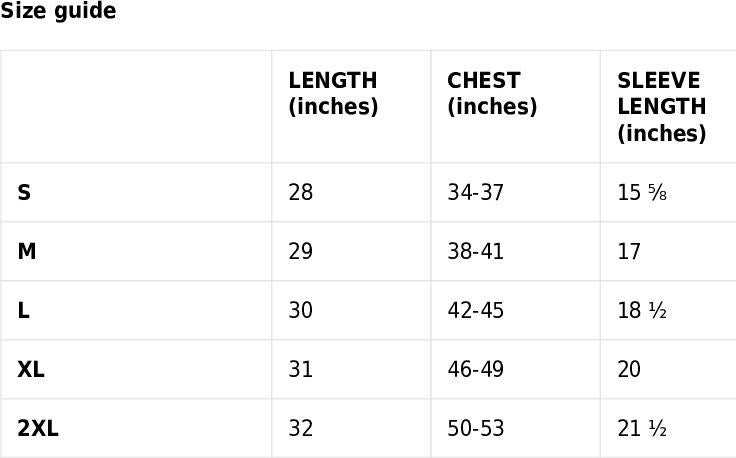Click the S size row label
Viewport: 736px width, 458px height.
click(x=24, y=192)
